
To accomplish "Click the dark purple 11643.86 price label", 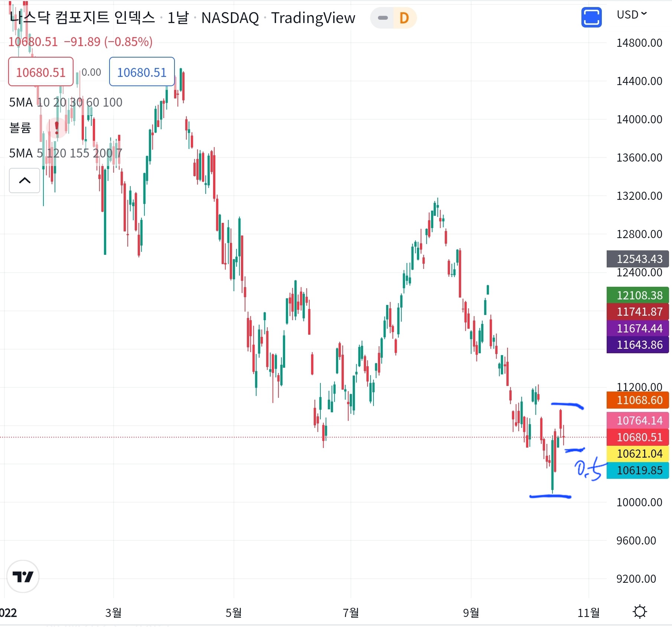I will [638, 345].
